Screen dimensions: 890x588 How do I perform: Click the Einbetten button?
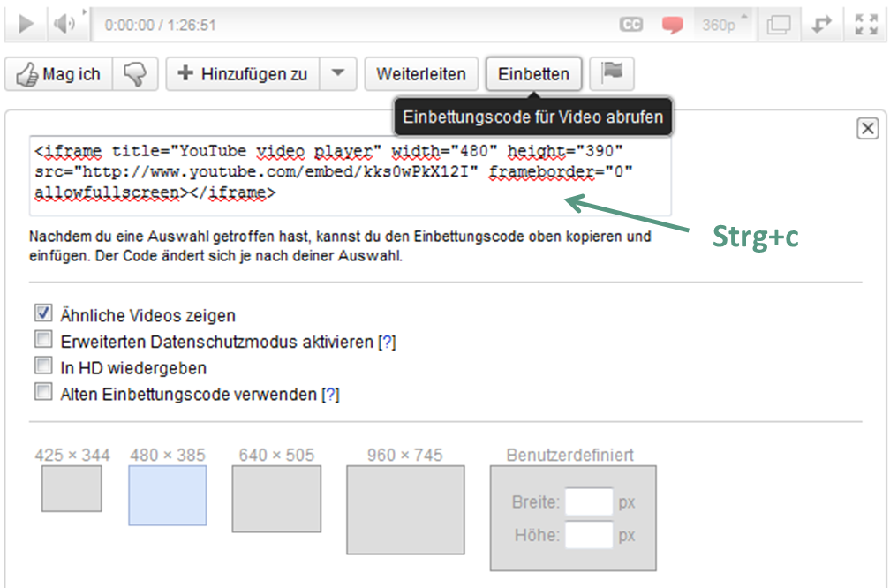coord(533,74)
